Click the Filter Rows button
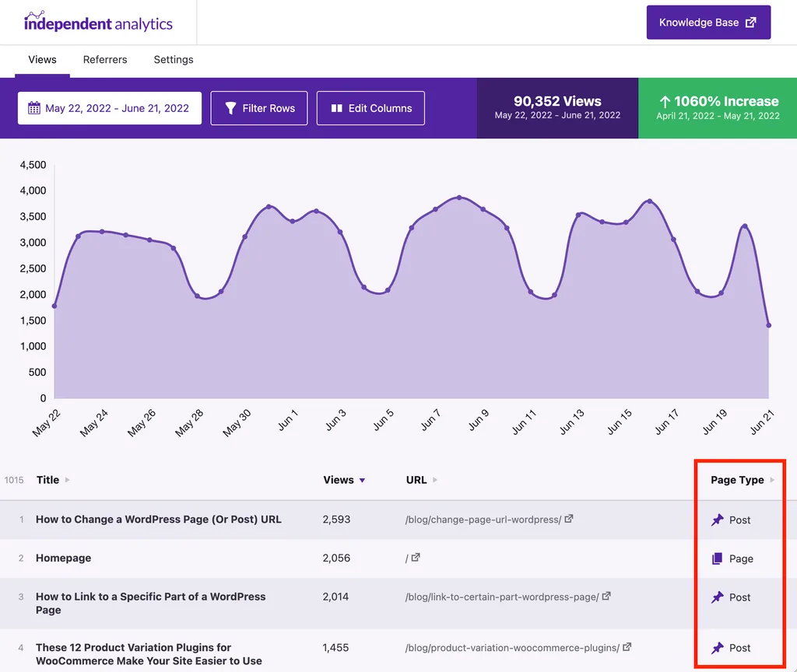This screenshot has height=672, width=797. pyautogui.click(x=259, y=108)
